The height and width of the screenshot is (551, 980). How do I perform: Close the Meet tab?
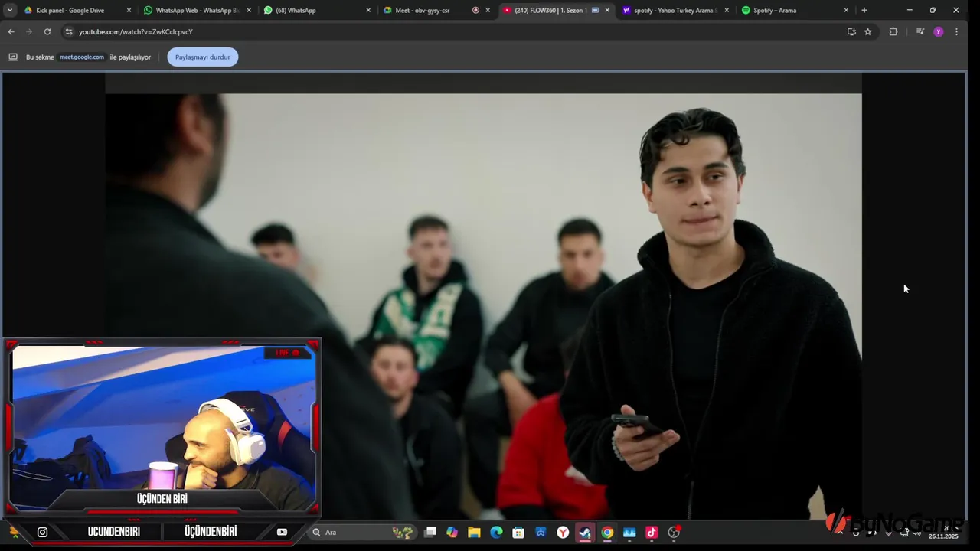point(488,10)
